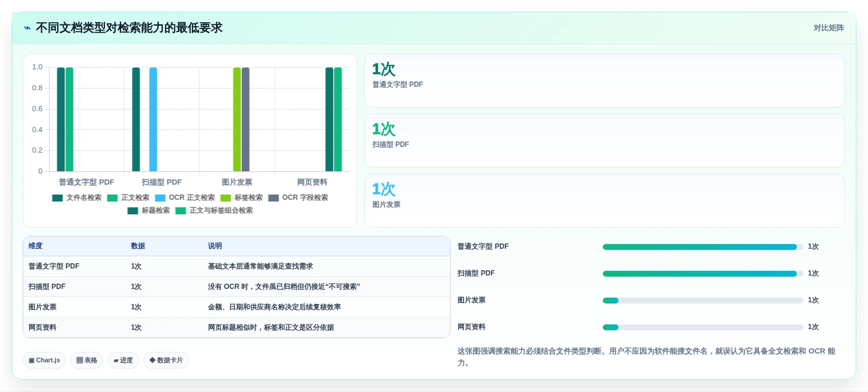Screen dimensions: 868x392
Task: Click the 网页资料 x-axis label
Action: pos(312,182)
